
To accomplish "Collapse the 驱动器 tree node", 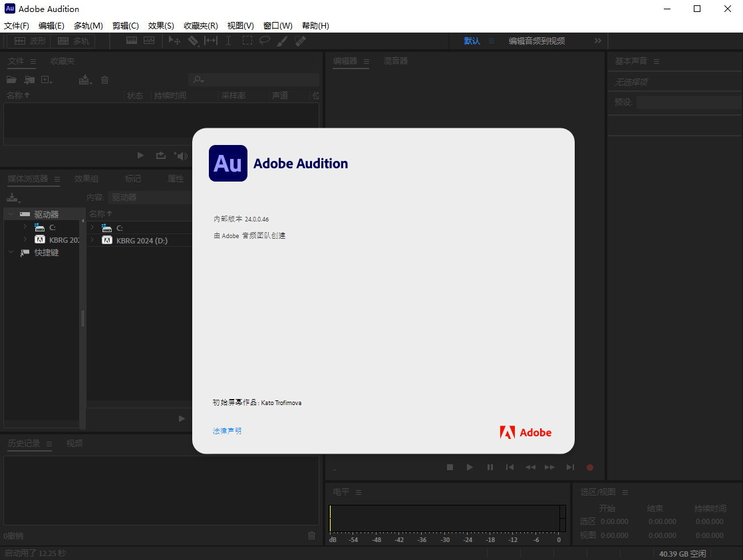I will pos(11,214).
